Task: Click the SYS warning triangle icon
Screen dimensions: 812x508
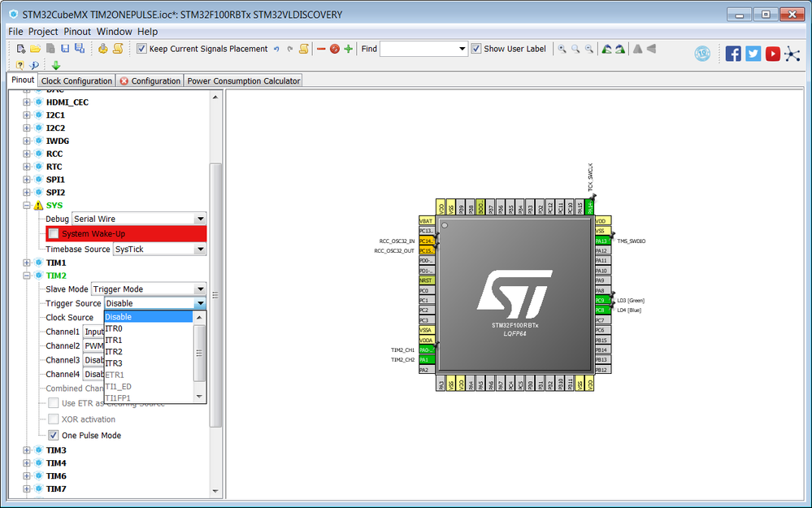Action: (x=38, y=206)
